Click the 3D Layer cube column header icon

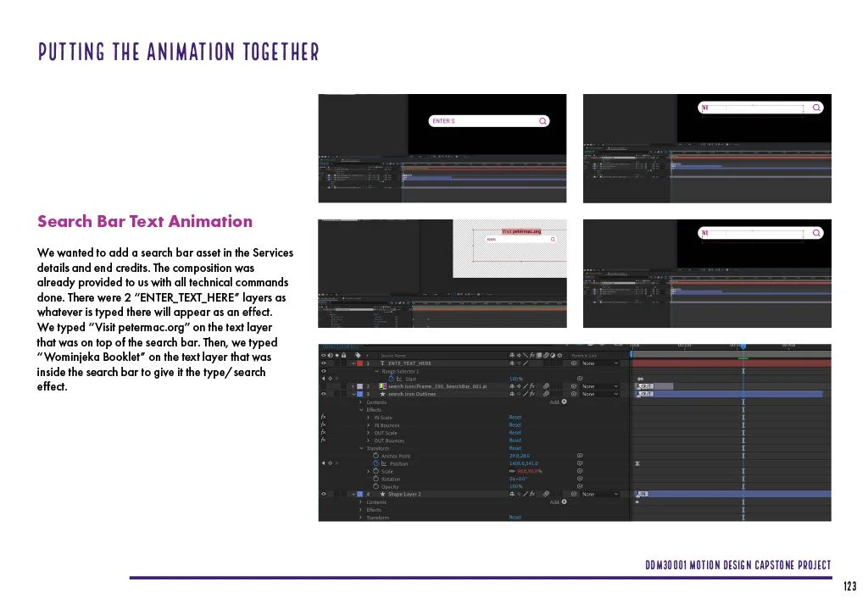(559, 355)
